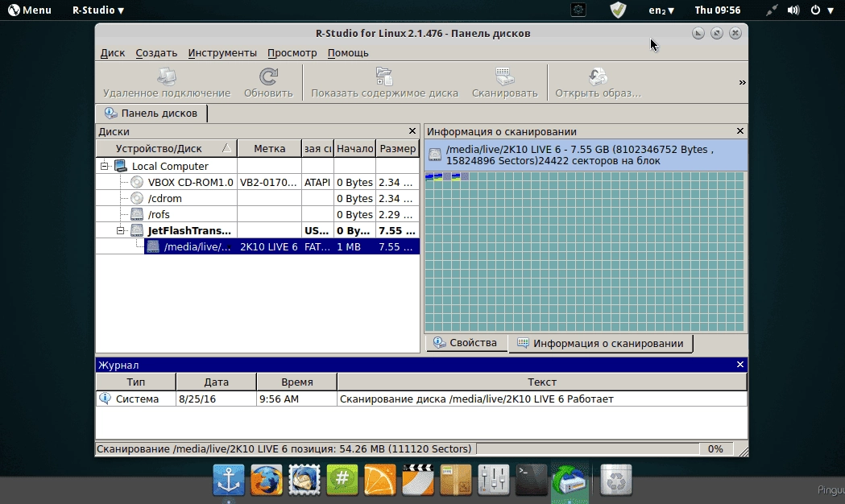
Task: Select the /rofs entry
Action: coord(258,214)
